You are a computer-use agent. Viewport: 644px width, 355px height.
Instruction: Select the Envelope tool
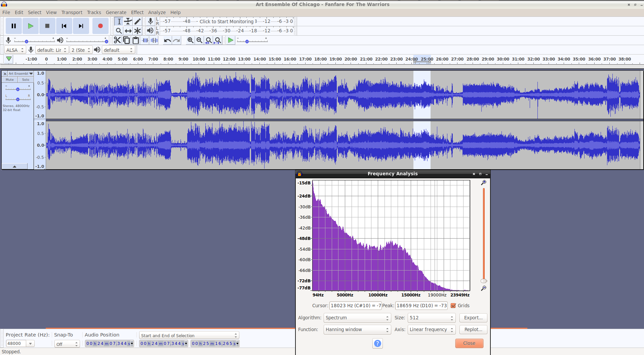128,21
